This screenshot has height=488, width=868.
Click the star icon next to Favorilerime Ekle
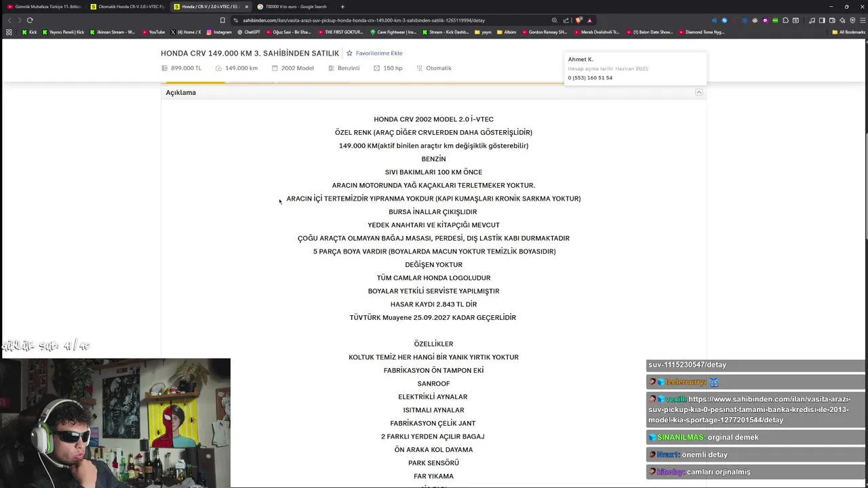(349, 53)
